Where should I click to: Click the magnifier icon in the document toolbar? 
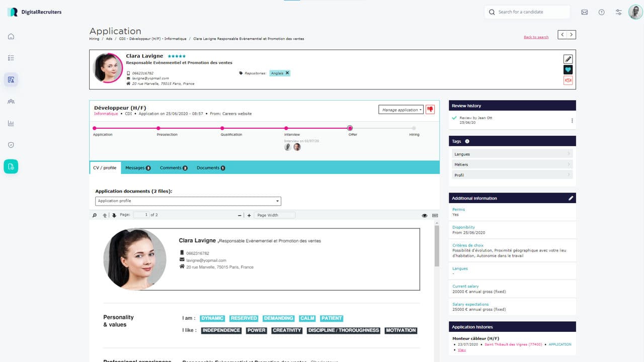click(95, 215)
